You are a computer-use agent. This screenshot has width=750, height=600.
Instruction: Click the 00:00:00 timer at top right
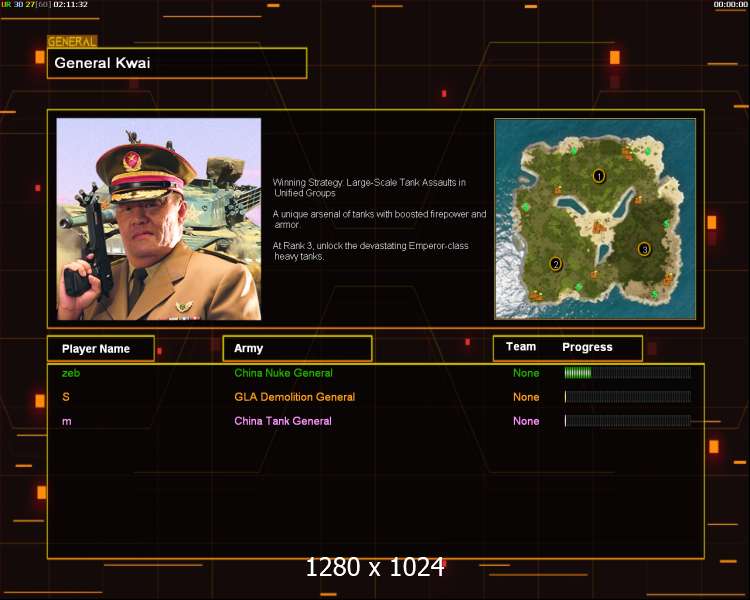[x=730, y=4]
